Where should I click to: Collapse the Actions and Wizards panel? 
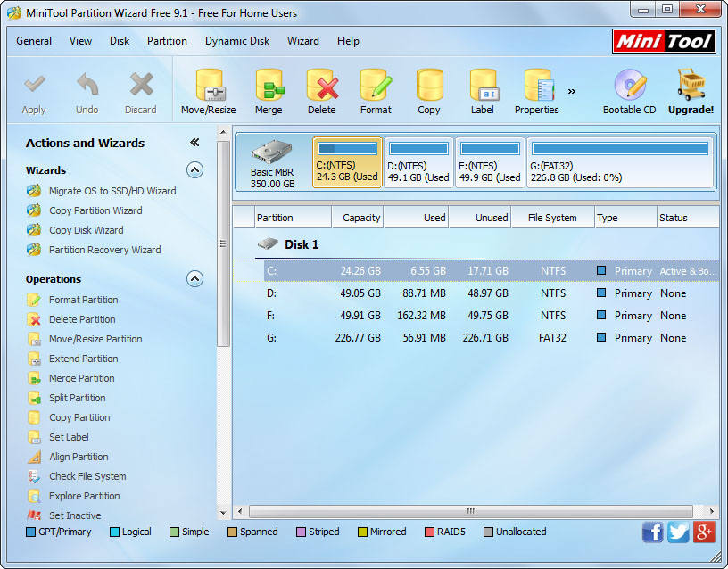(x=194, y=143)
